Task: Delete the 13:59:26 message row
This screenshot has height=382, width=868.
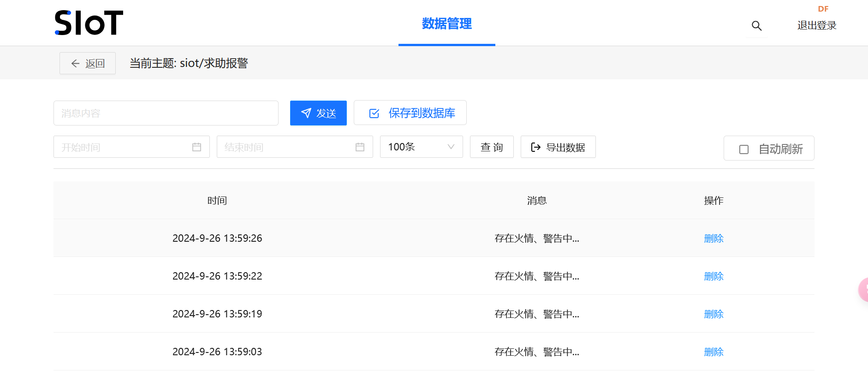Action: pos(713,239)
